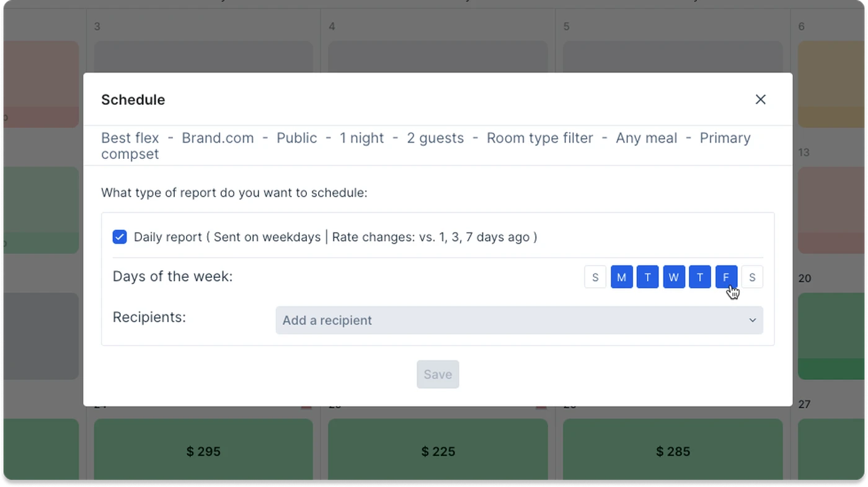Toggle Tuesday off in days of week
The width and height of the screenshot is (868, 487).
coord(647,277)
